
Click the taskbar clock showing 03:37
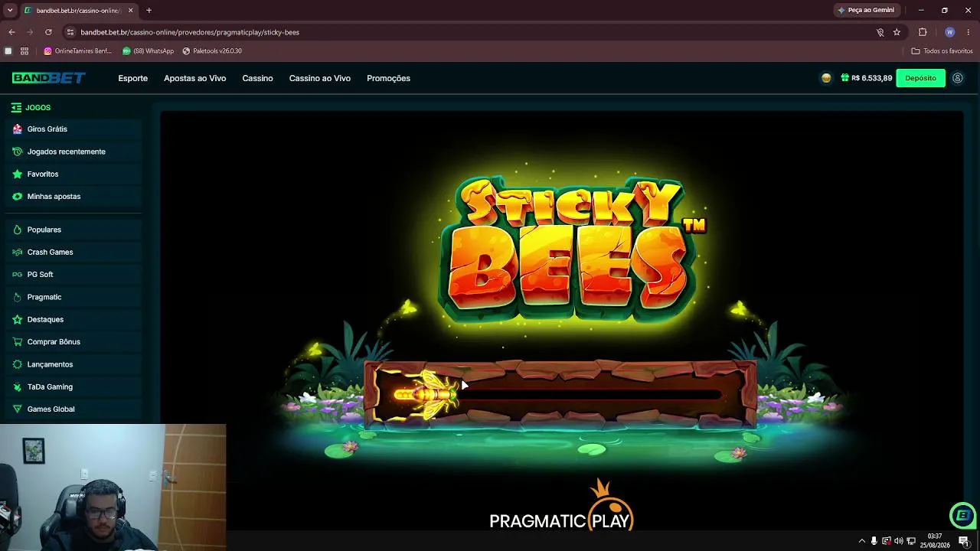point(935,541)
